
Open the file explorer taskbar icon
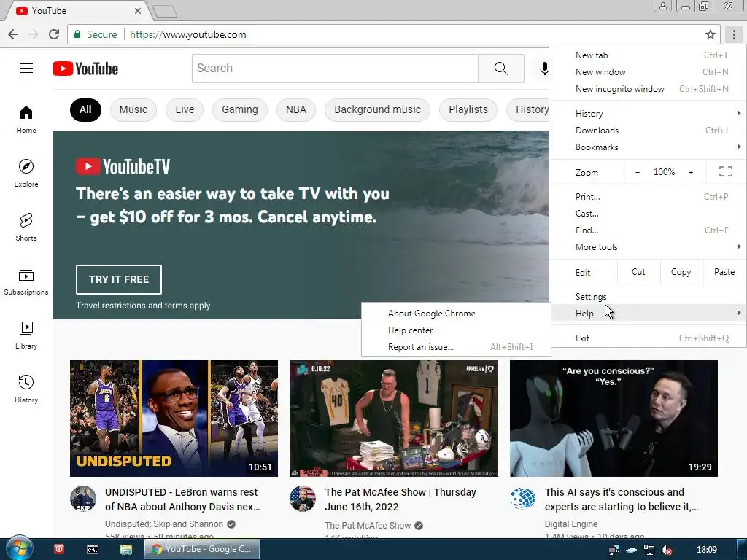coord(125,550)
